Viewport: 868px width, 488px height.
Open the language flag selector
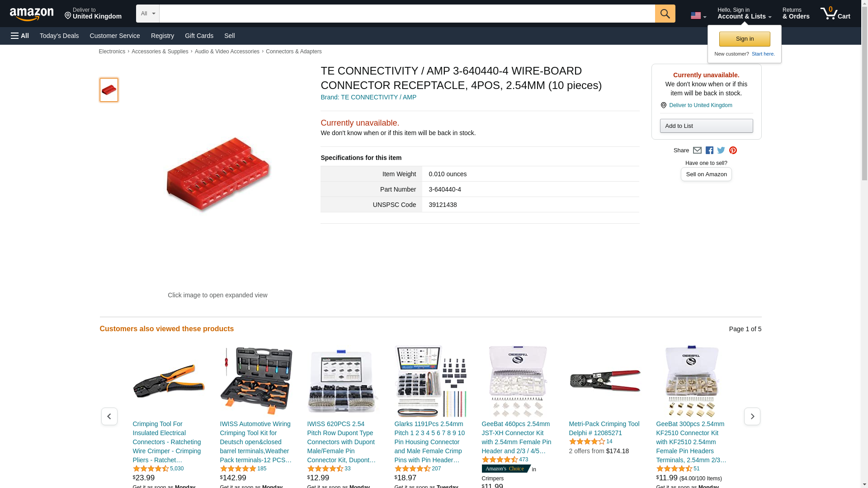[698, 16]
